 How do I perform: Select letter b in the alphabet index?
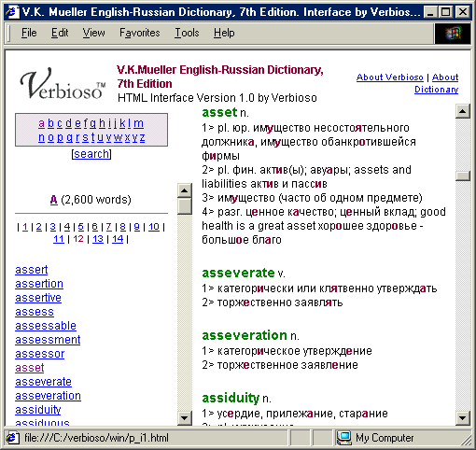click(x=50, y=123)
